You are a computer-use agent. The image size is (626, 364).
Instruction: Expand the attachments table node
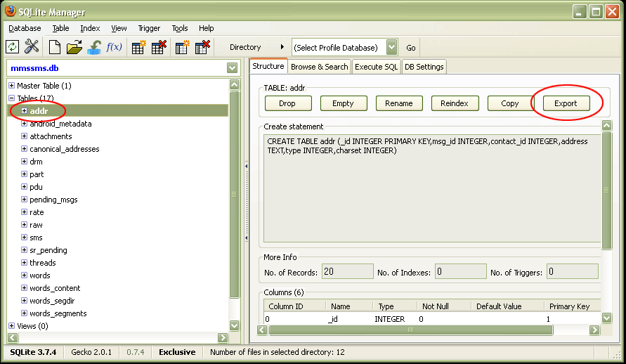point(25,136)
